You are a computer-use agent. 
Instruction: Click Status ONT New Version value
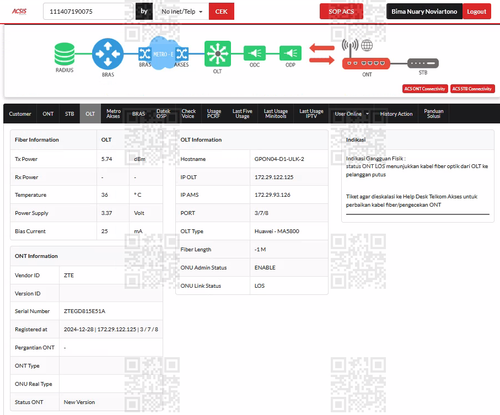click(x=79, y=402)
